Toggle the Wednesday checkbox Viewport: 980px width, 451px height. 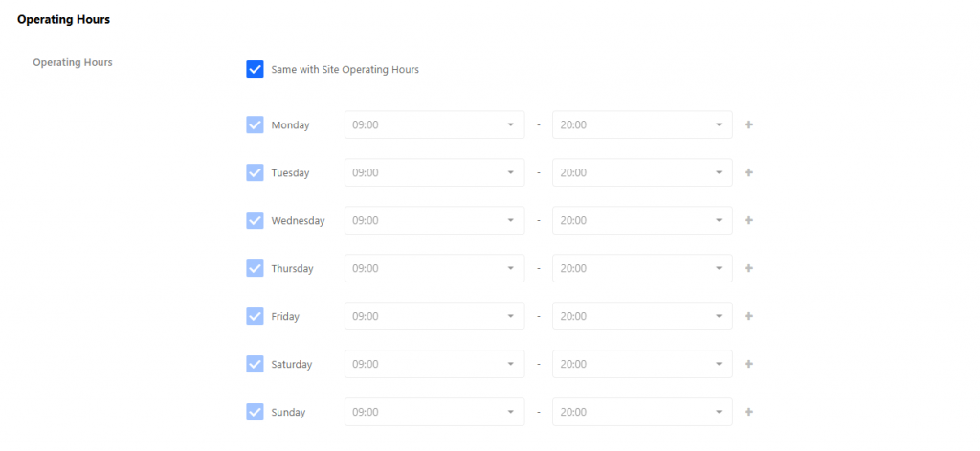click(255, 221)
